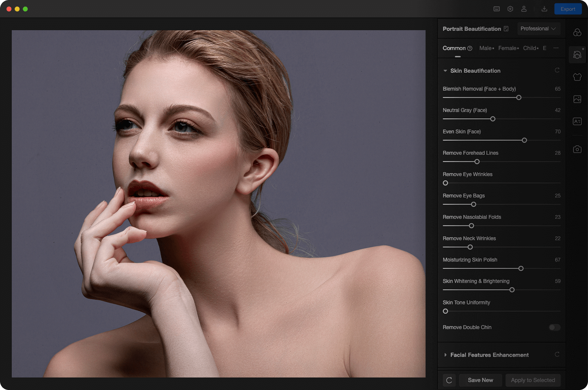Click the camera icon in sidebar
The height and width of the screenshot is (390, 588).
[x=577, y=149]
